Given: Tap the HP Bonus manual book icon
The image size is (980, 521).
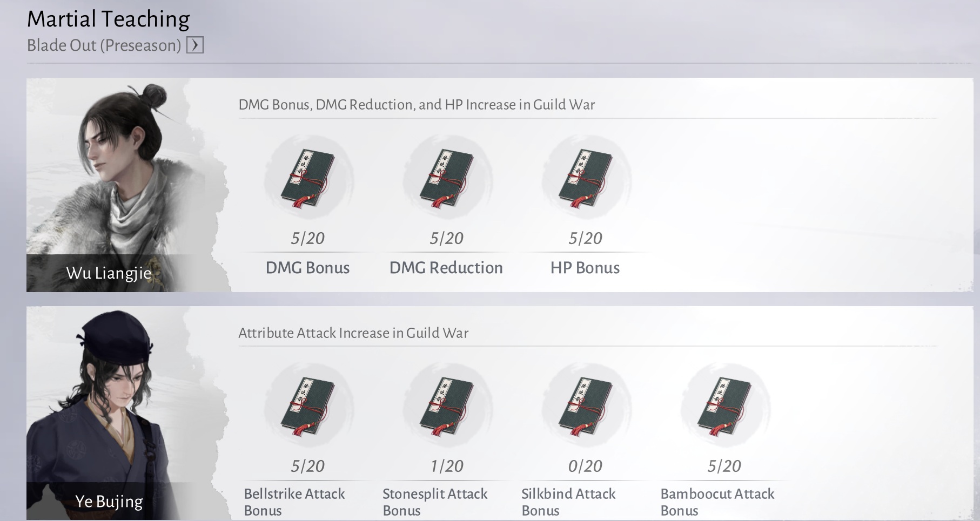Looking at the screenshot, I should point(586,179).
